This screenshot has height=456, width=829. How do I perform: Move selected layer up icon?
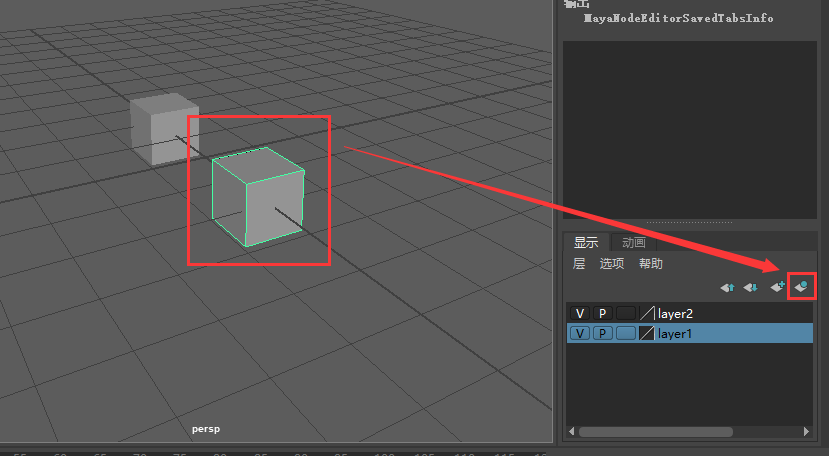[x=727, y=287]
